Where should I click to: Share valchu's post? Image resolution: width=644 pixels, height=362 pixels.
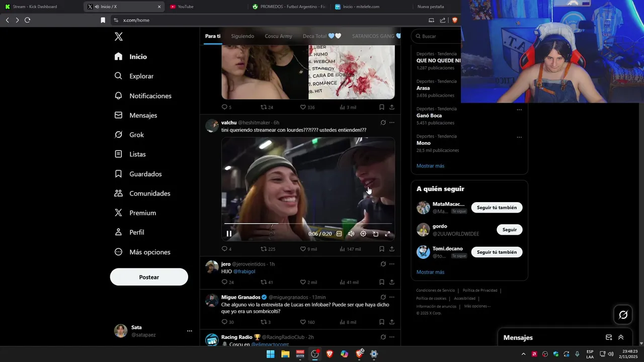(x=392, y=249)
